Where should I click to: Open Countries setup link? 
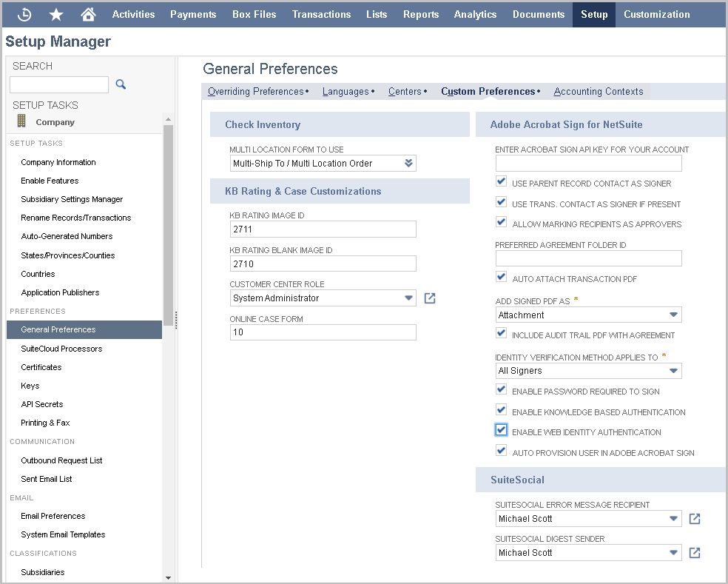click(38, 274)
